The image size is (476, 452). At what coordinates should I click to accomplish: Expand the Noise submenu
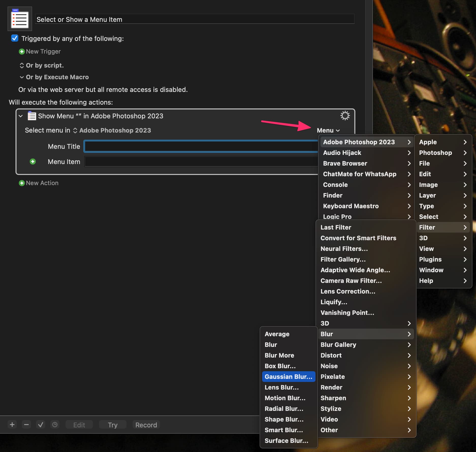point(366,366)
